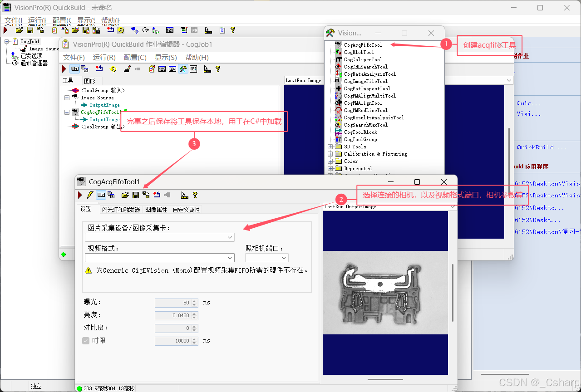Select CogCaliperTool in the tools list

point(363,59)
